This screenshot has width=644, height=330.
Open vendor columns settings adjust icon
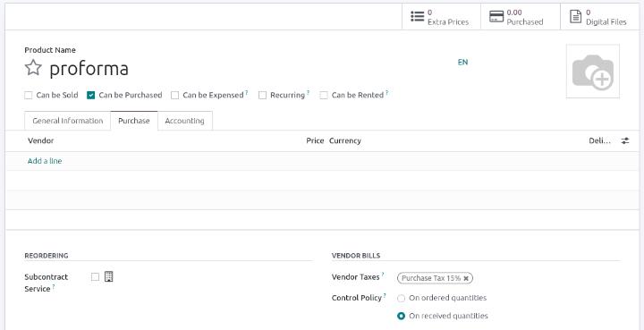(624, 140)
